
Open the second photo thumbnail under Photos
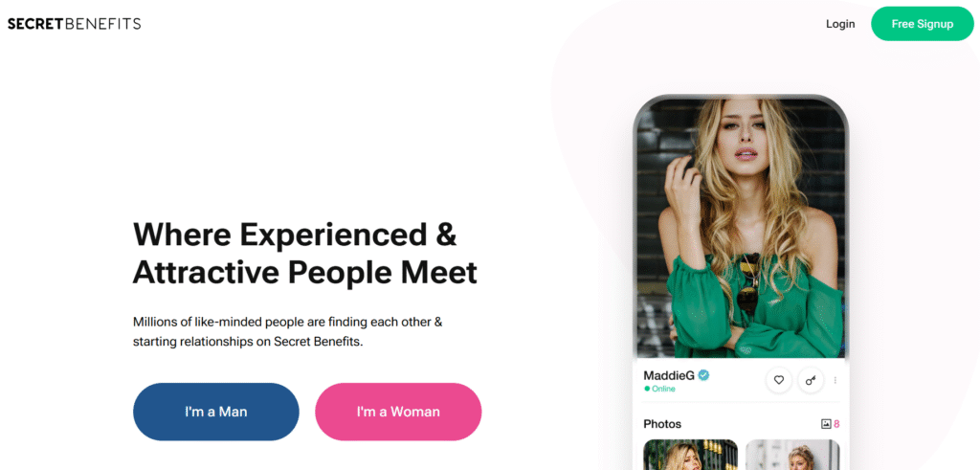[792, 455]
